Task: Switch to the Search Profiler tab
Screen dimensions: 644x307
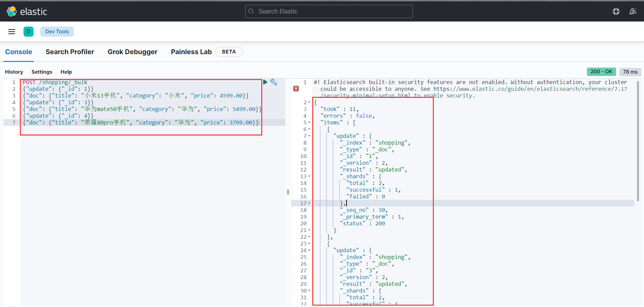Action: coord(70,52)
